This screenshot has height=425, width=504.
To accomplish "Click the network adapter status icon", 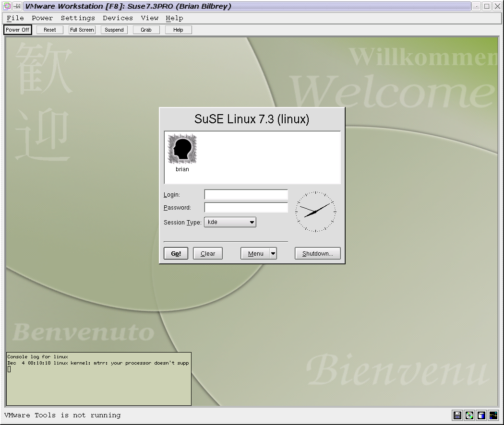I will click(493, 415).
